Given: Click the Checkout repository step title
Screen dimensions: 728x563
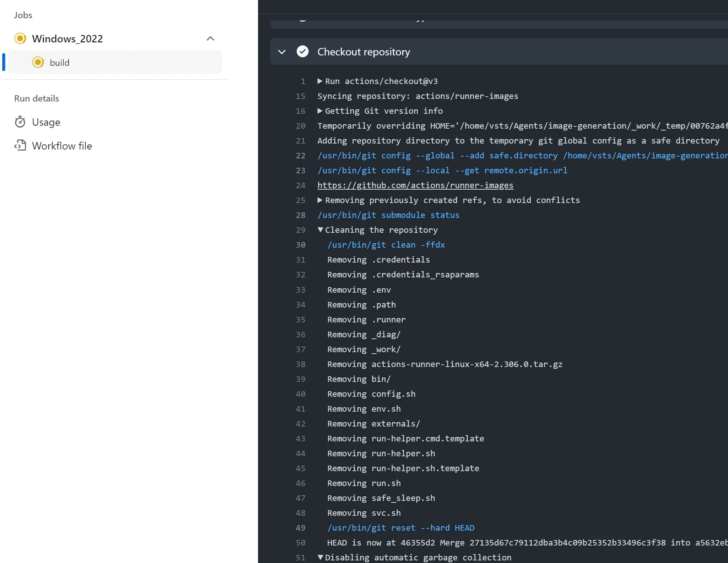Looking at the screenshot, I should click(364, 52).
